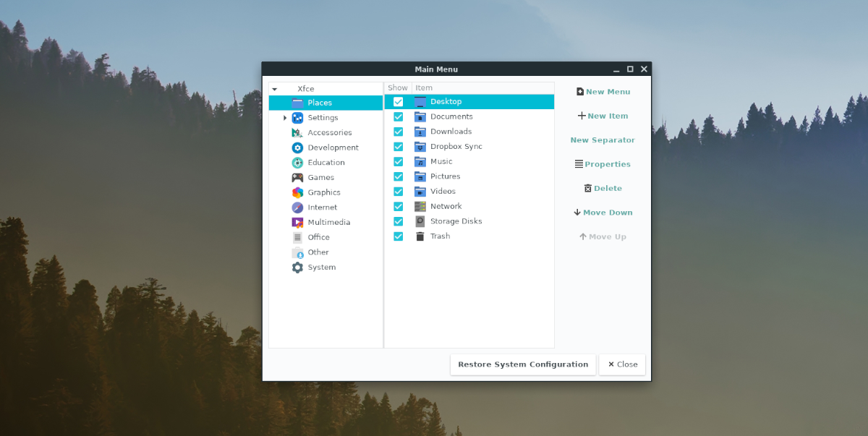
Task: Expand the Settings submenu arrow
Action: (284, 117)
